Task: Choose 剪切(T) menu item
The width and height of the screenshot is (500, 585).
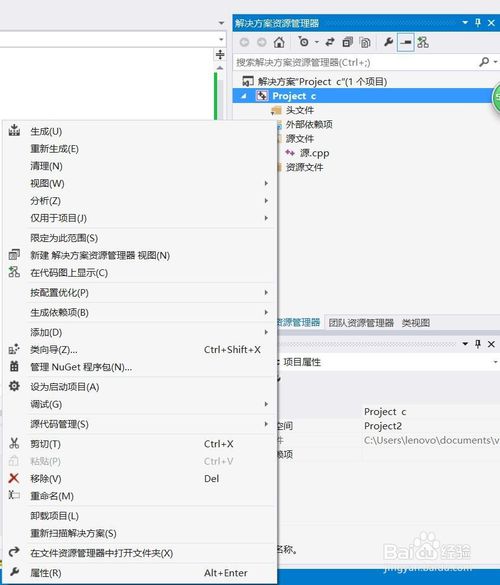Action: (x=140, y=444)
